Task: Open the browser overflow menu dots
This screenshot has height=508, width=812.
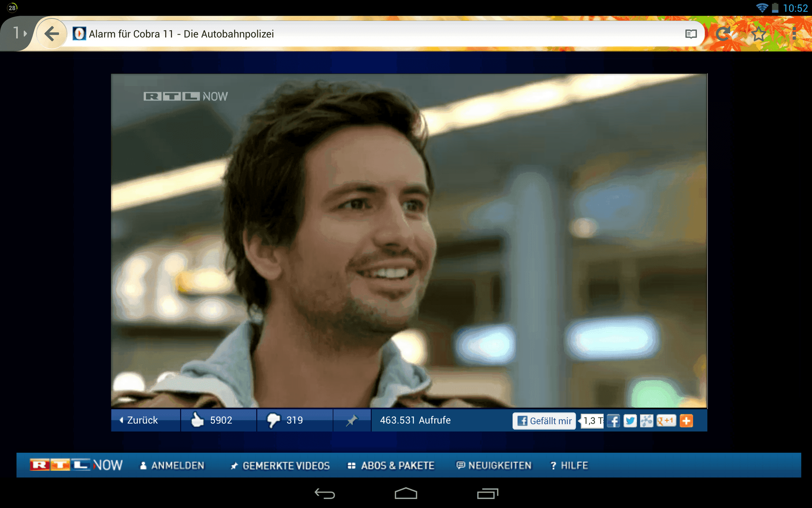Action: [x=794, y=33]
